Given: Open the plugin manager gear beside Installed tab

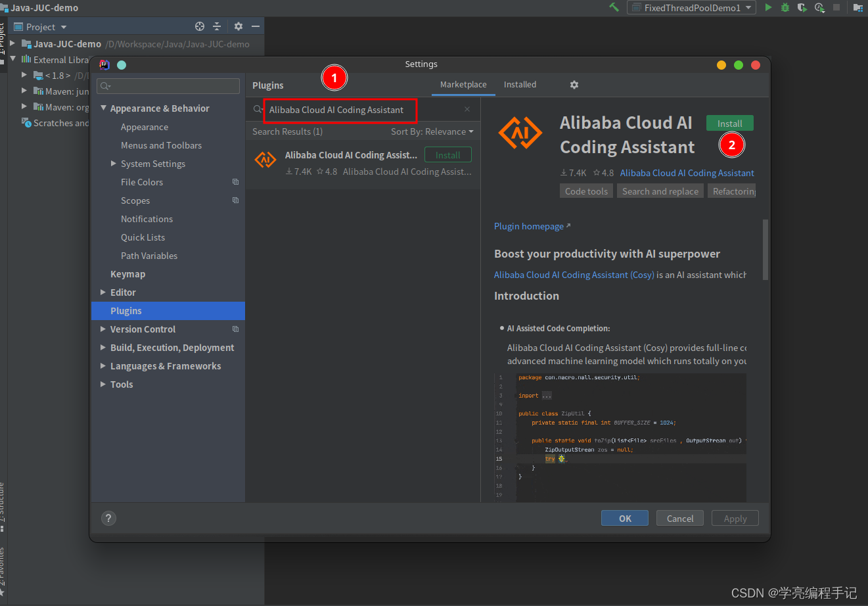Looking at the screenshot, I should [x=574, y=84].
